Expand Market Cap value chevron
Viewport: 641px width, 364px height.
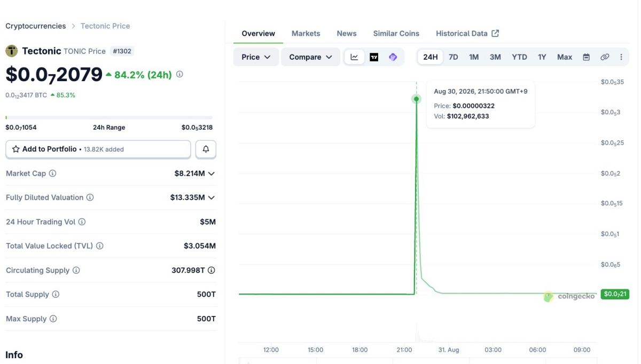212,173
